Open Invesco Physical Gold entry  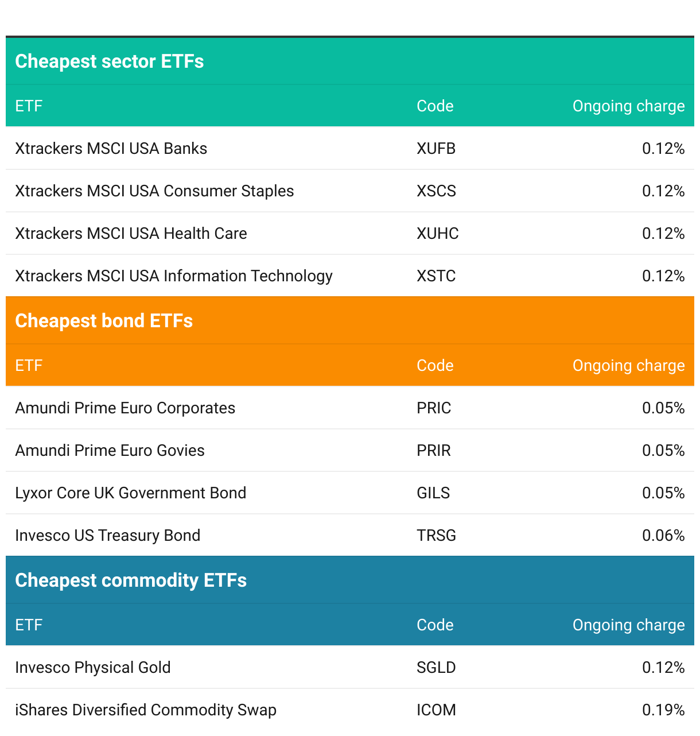[x=92, y=668]
